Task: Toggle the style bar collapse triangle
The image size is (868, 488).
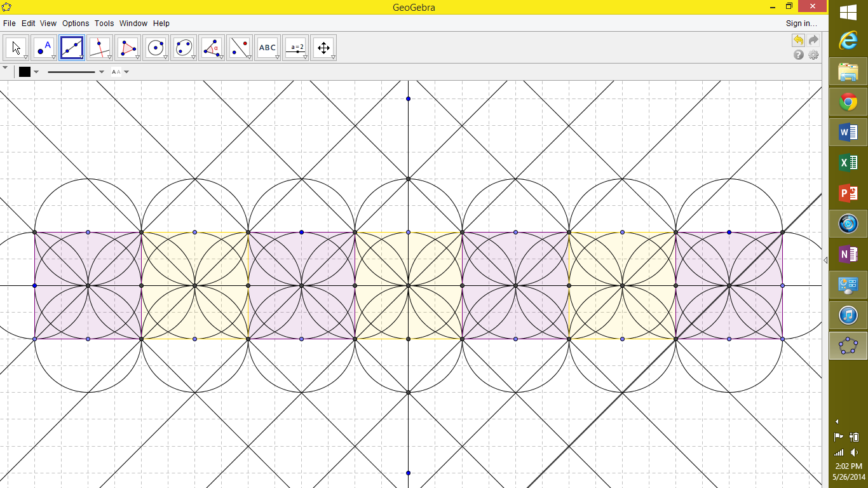Action: point(5,67)
